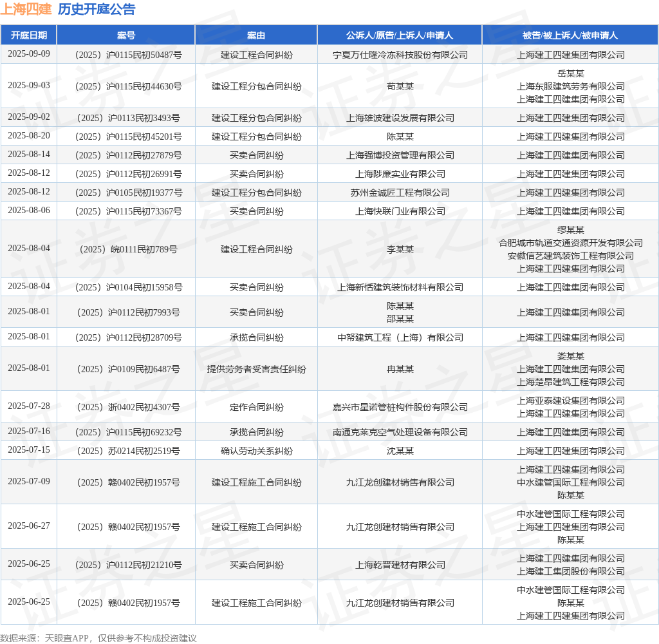Select the 案由 column header
The height and width of the screenshot is (644, 659).
(x=256, y=35)
